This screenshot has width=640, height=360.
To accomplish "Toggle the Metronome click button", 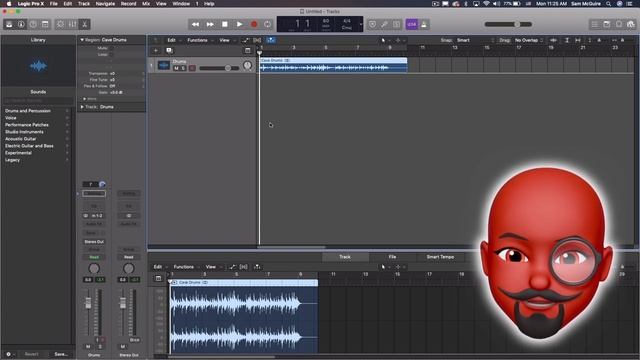I will (424, 24).
